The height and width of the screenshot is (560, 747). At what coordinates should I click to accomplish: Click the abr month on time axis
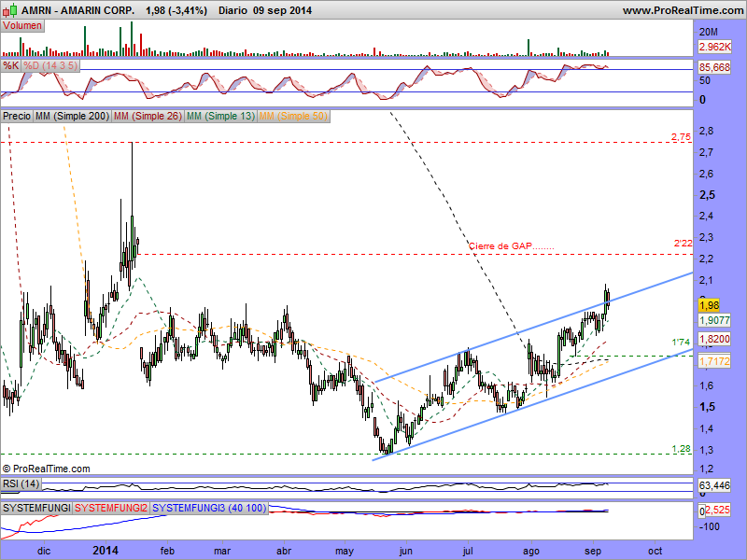(284, 552)
